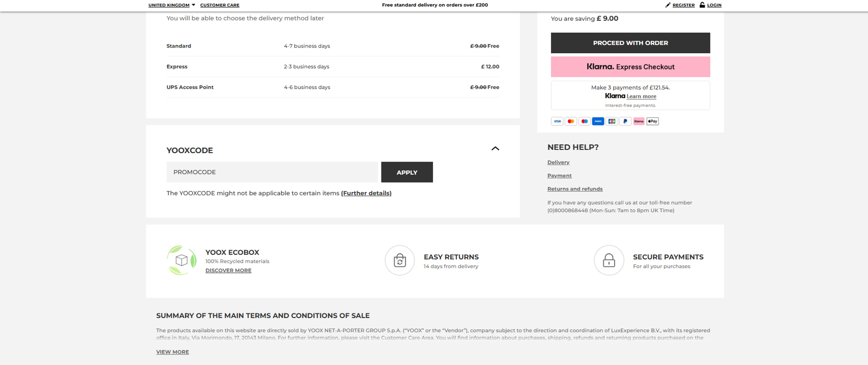Click the Standard row '£ 9.00 Free' price

pos(485,46)
